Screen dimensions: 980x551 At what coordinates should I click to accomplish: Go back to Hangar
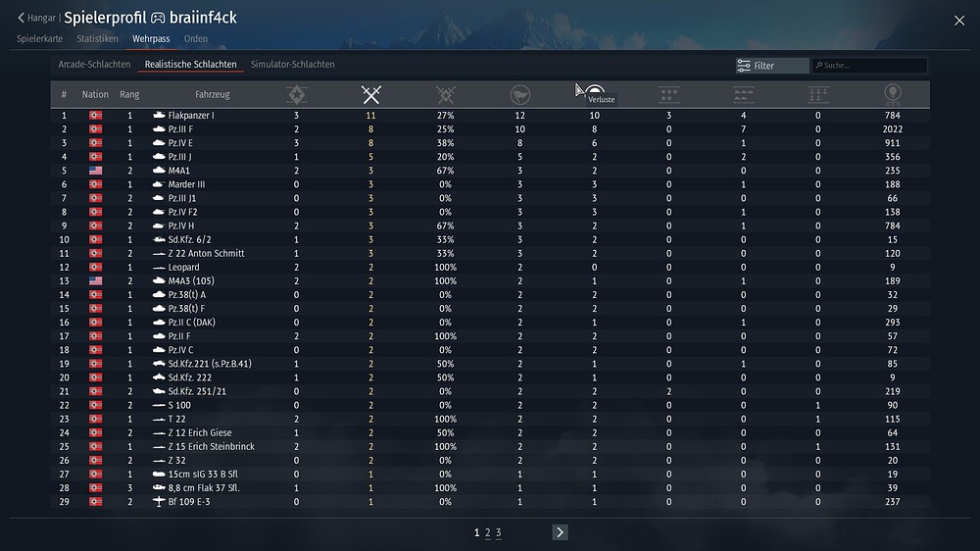[x=39, y=19]
